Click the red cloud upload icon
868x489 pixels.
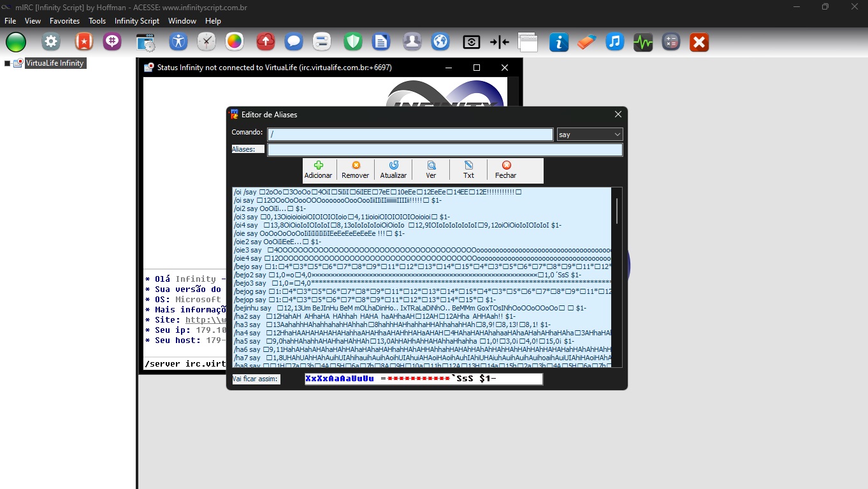(265, 42)
